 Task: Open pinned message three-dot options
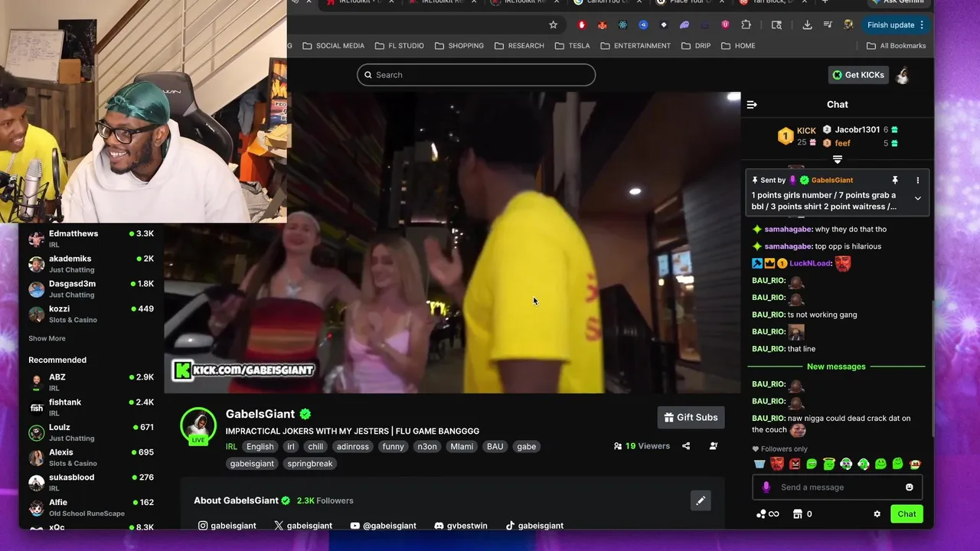point(917,181)
